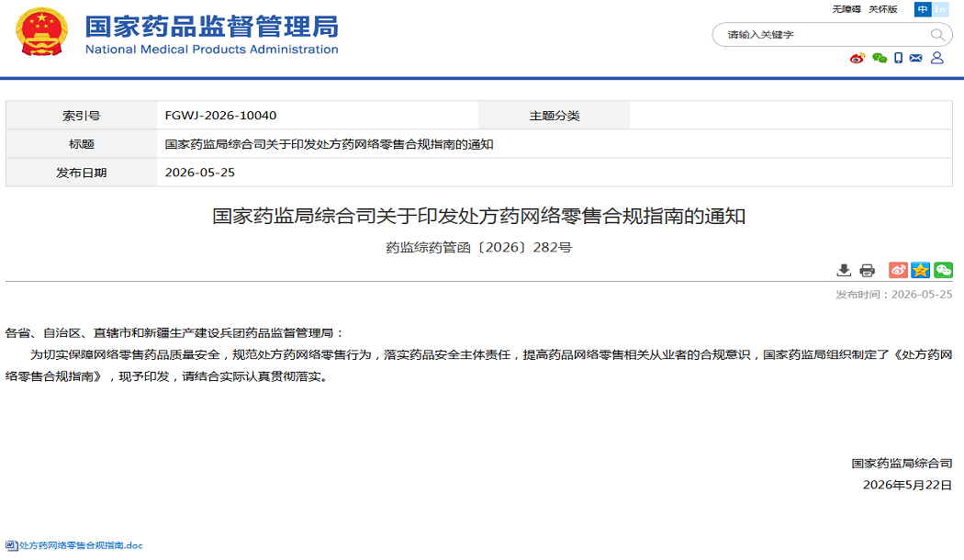Click the 索引号 label cell

pos(81,116)
